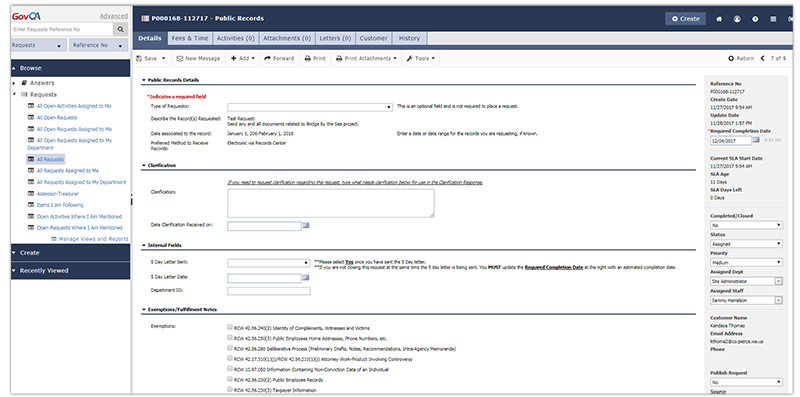
Task: Click the Return button
Action: pyautogui.click(x=741, y=58)
